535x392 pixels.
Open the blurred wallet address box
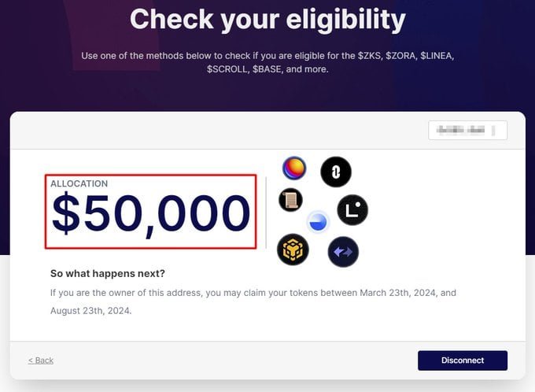pyautogui.click(x=468, y=130)
